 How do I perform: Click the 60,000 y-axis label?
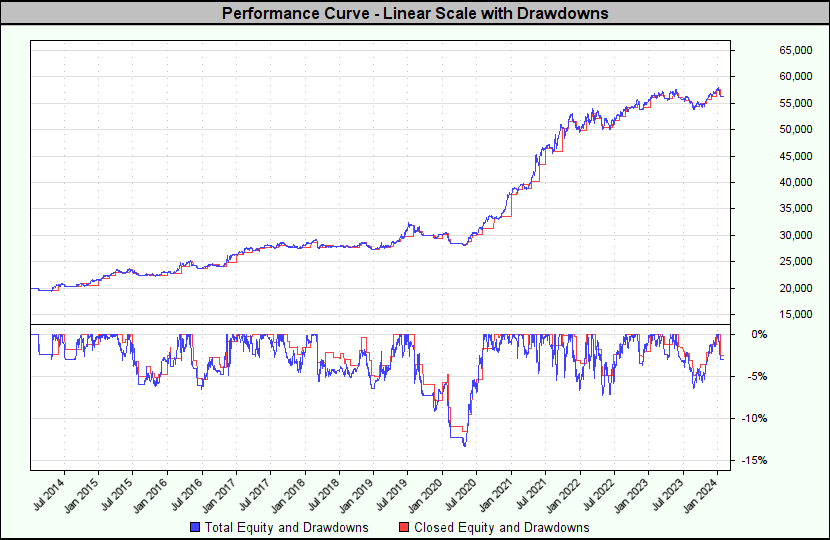coord(796,76)
